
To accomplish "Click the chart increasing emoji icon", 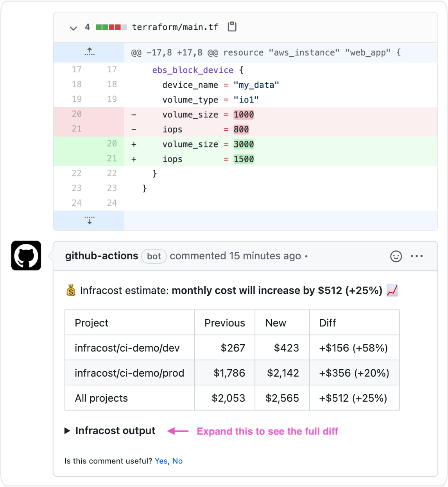I will click(x=392, y=290).
